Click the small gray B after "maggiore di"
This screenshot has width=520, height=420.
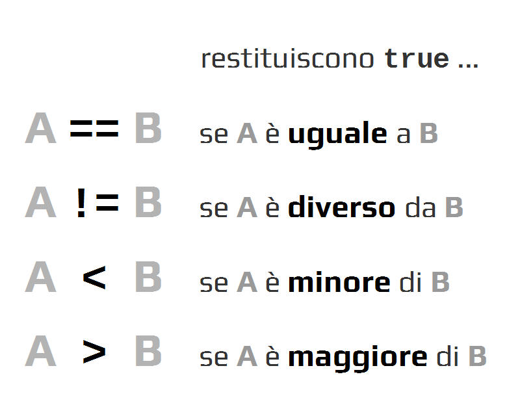pos(477,356)
